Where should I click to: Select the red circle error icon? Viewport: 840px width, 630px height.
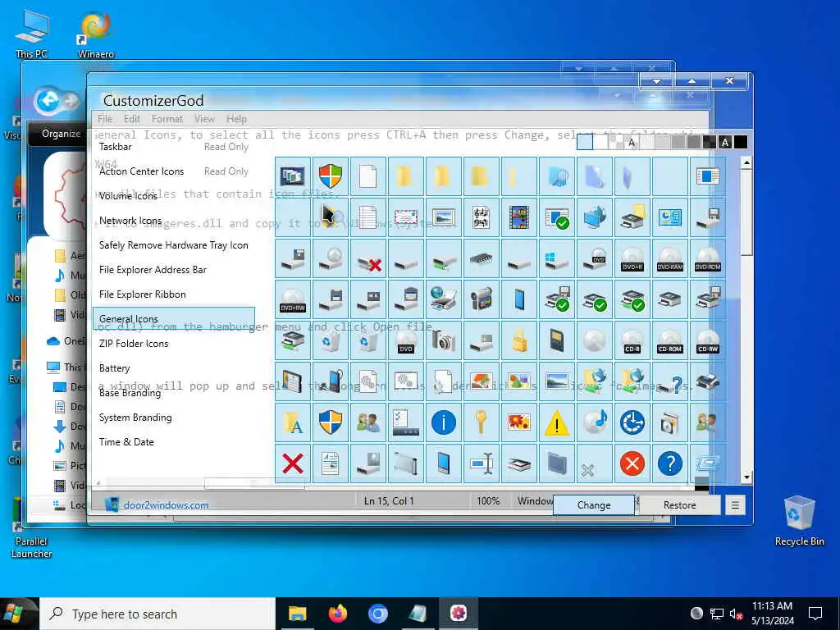click(x=632, y=463)
